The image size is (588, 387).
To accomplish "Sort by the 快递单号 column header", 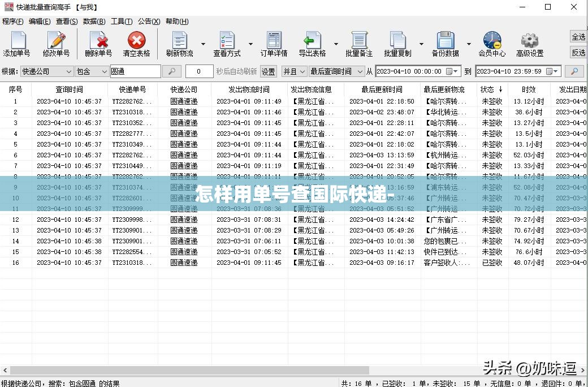I will (132, 89).
